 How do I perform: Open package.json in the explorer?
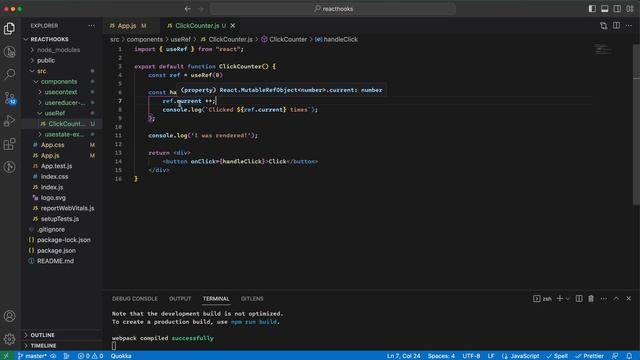[x=62, y=251]
